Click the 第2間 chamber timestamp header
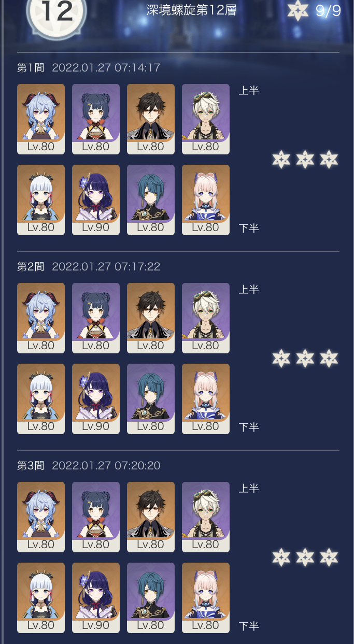 (89, 266)
